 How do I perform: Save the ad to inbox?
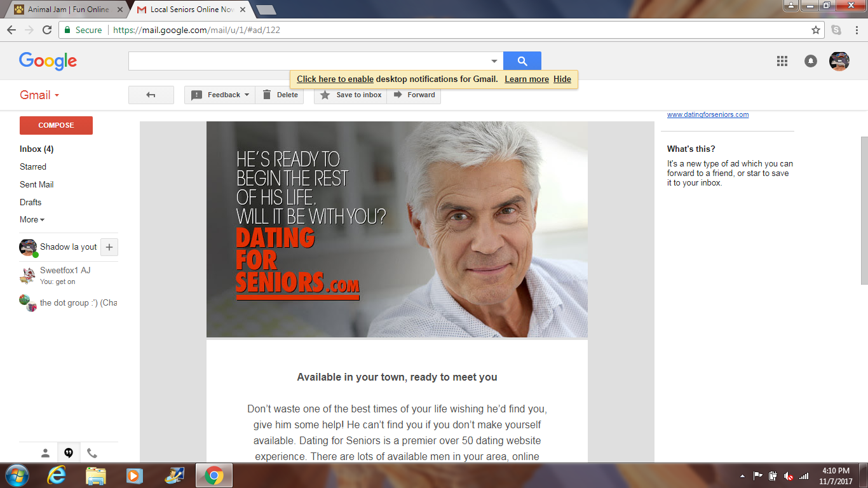[x=351, y=95]
